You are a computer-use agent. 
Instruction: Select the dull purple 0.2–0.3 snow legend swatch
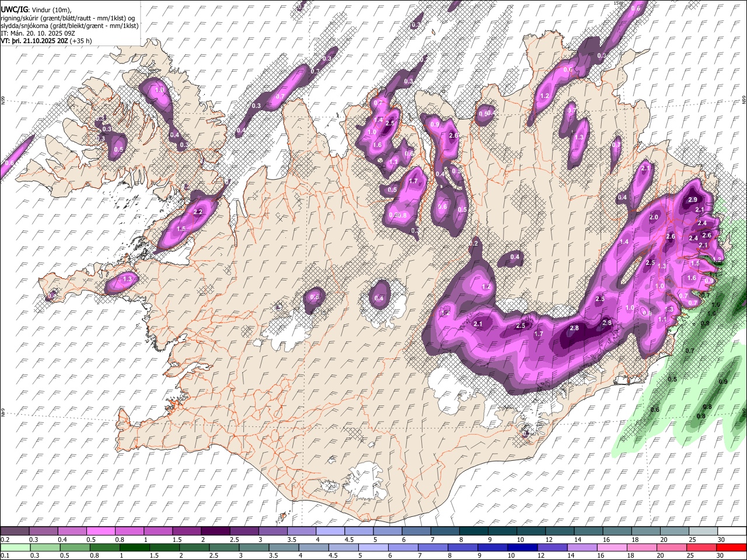pyautogui.click(x=15, y=531)
